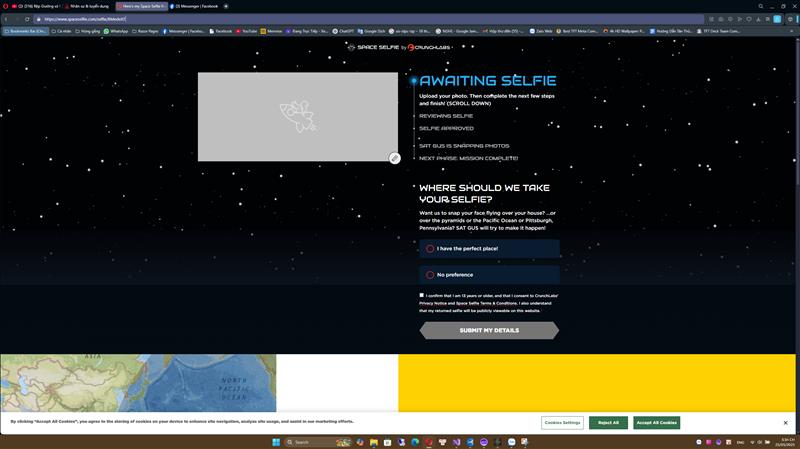Switch to the Messenger | Facebook tab
The width and height of the screenshot is (800, 449).
195,6
